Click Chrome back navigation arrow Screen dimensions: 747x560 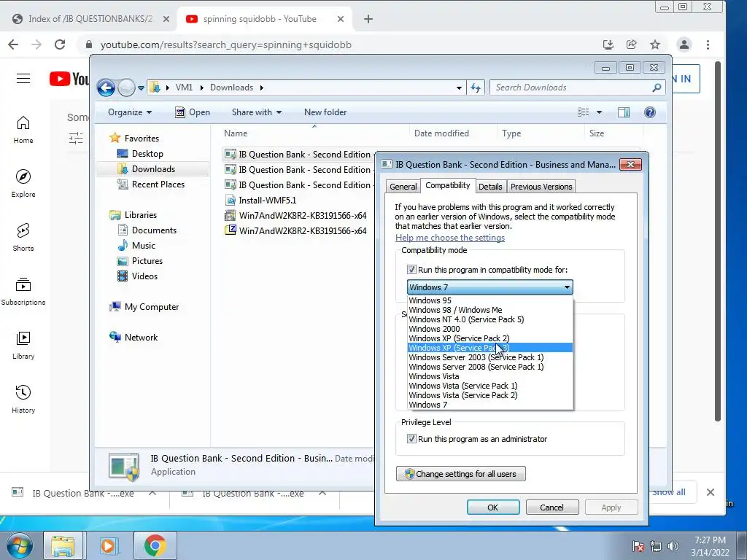pos(13,44)
